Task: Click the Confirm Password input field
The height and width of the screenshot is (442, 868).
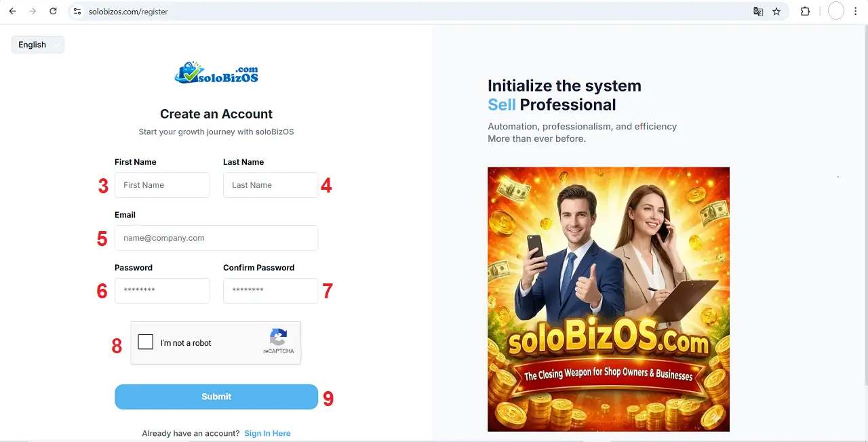Action: tap(271, 291)
